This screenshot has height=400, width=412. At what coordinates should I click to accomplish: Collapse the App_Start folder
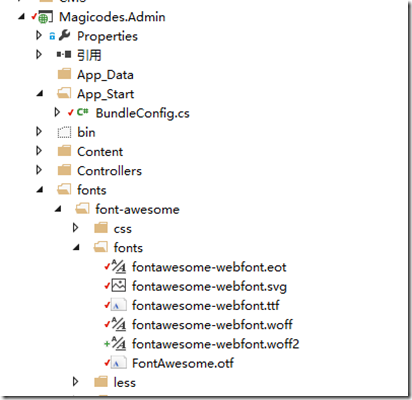pos(40,93)
